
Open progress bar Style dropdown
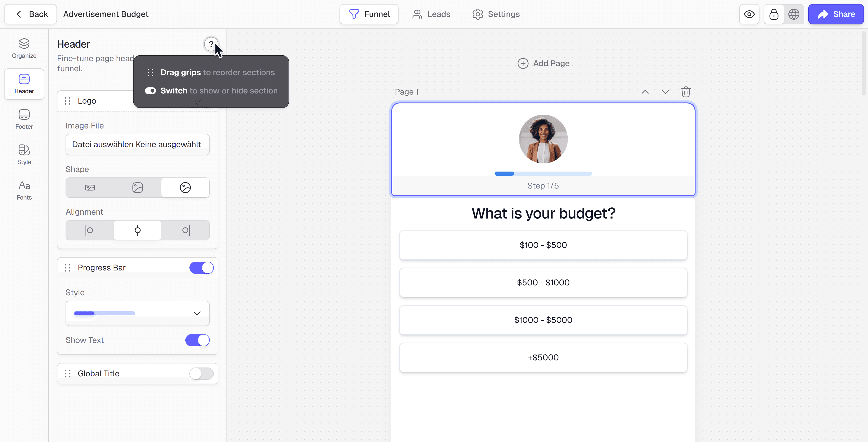coord(137,313)
